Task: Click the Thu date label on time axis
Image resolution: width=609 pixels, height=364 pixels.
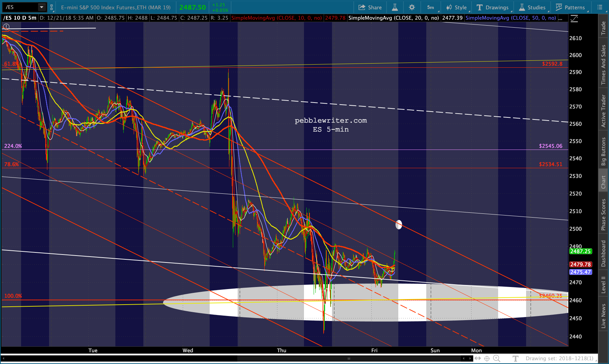Action: (x=282, y=350)
